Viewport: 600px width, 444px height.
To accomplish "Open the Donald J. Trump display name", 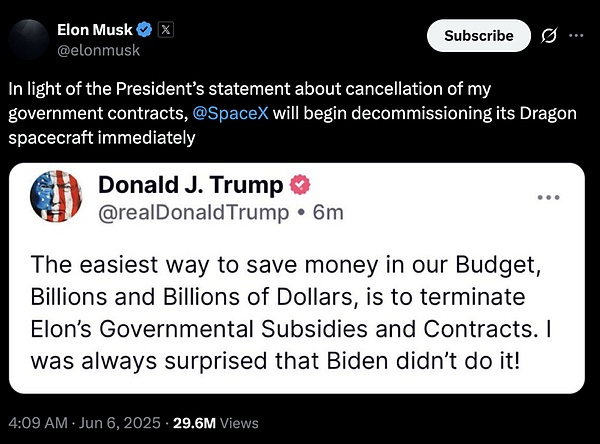I will tap(191, 185).
